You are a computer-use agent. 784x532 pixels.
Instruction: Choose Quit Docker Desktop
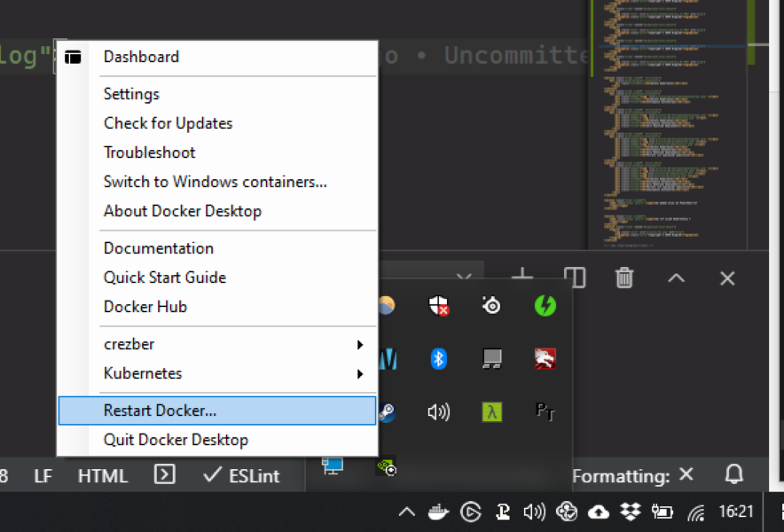pos(217,440)
